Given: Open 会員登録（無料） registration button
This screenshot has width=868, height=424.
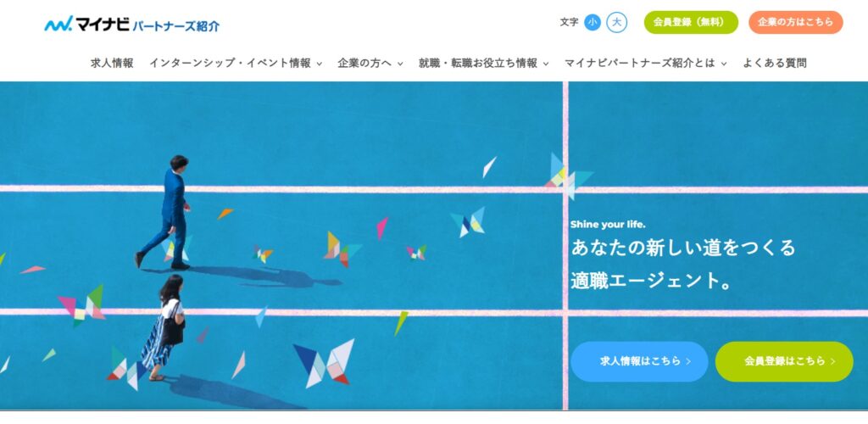Looking at the screenshot, I should (x=691, y=22).
